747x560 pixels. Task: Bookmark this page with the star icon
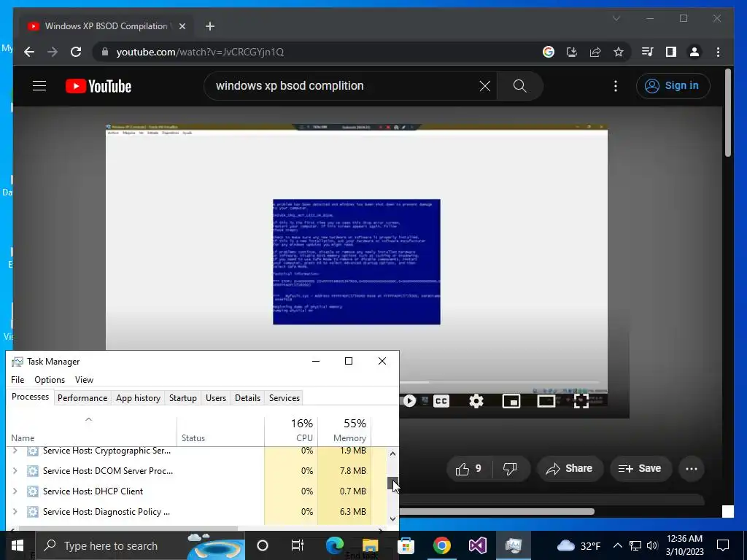pyautogui.click(x=619, y=52)
